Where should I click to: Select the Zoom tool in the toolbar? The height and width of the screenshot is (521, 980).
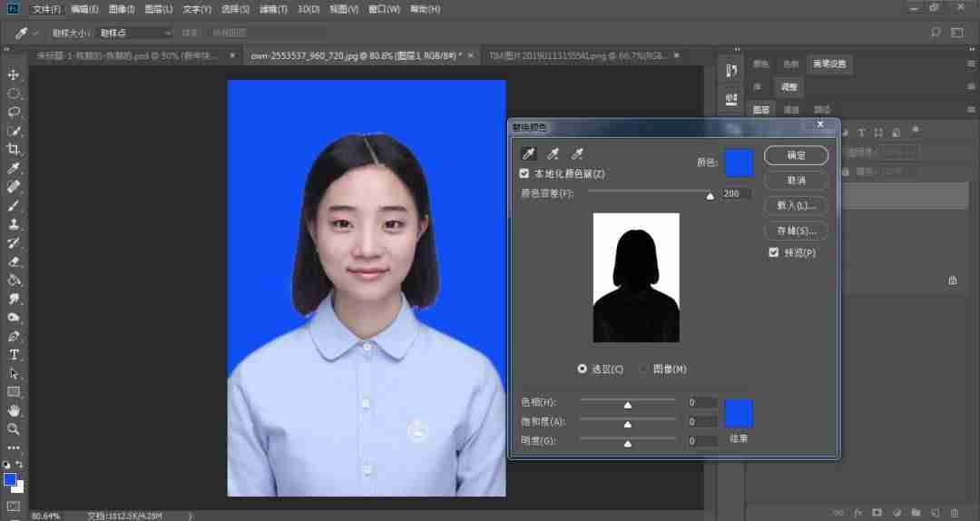coord(13,429)
